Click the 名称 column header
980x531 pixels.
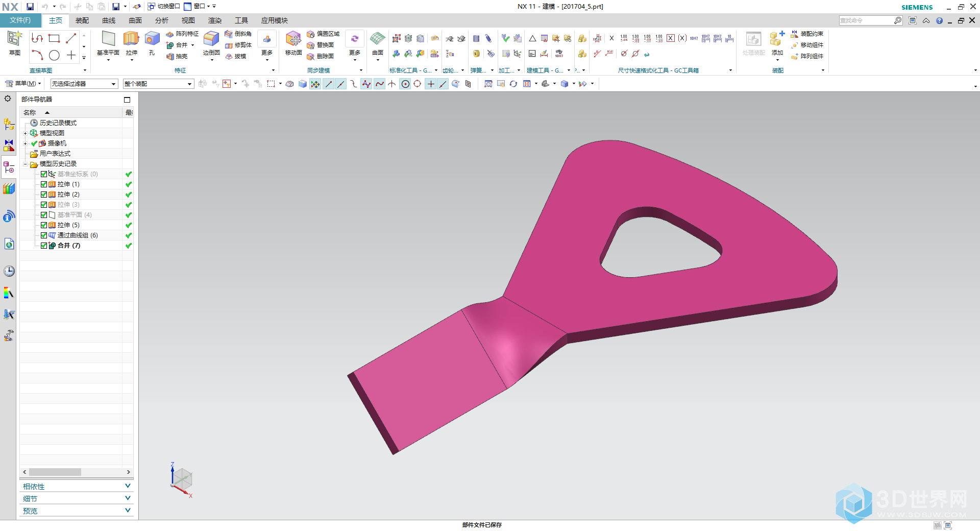[71, 112]
